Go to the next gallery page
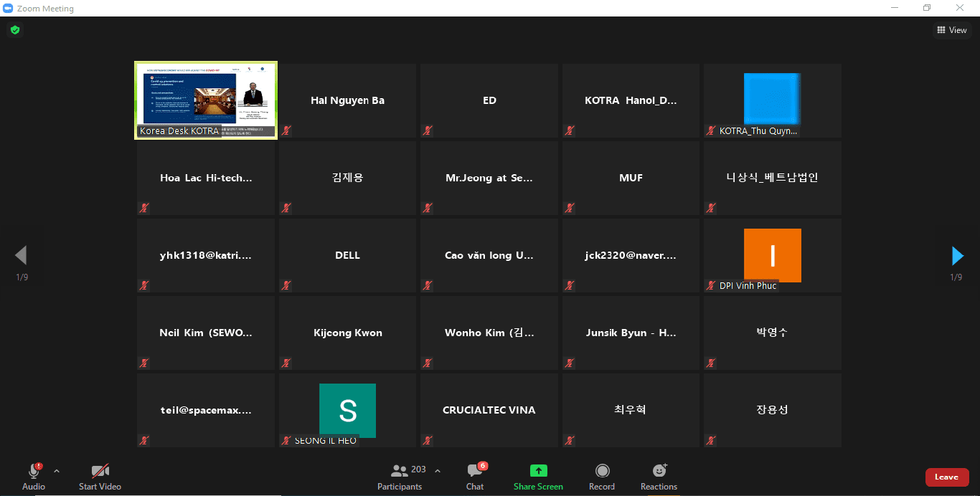Screen dimensions: 980x496 [957, 256]
